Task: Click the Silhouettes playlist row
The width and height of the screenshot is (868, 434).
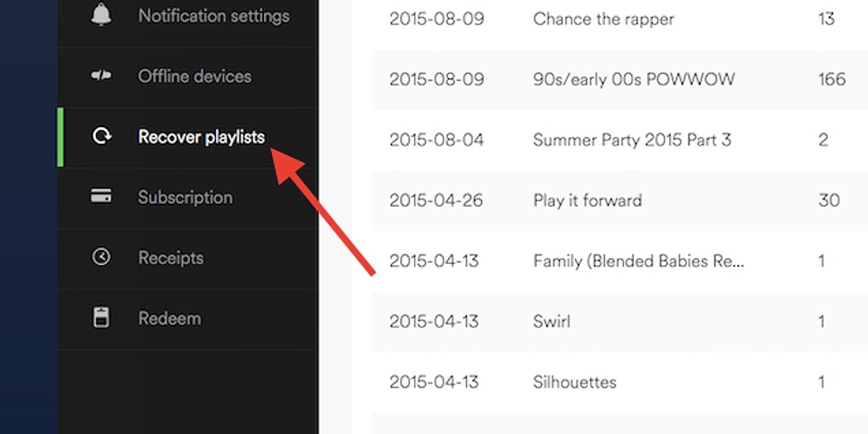Action: 574,382
